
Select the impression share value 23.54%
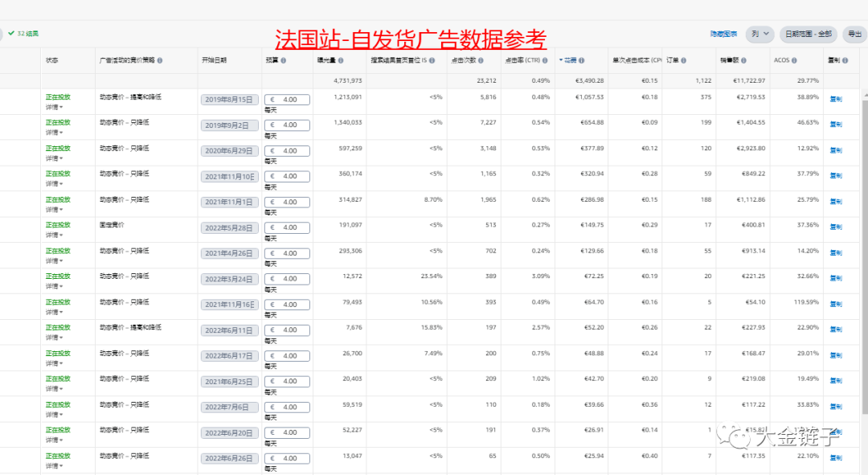point(432,276)
